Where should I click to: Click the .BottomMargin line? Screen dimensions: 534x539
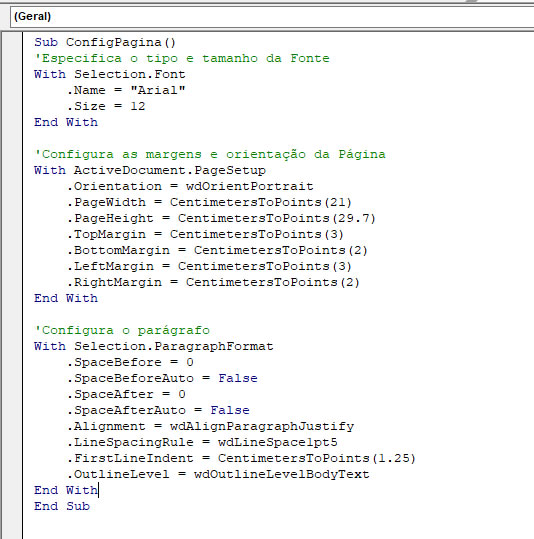[x=217, y=250]
